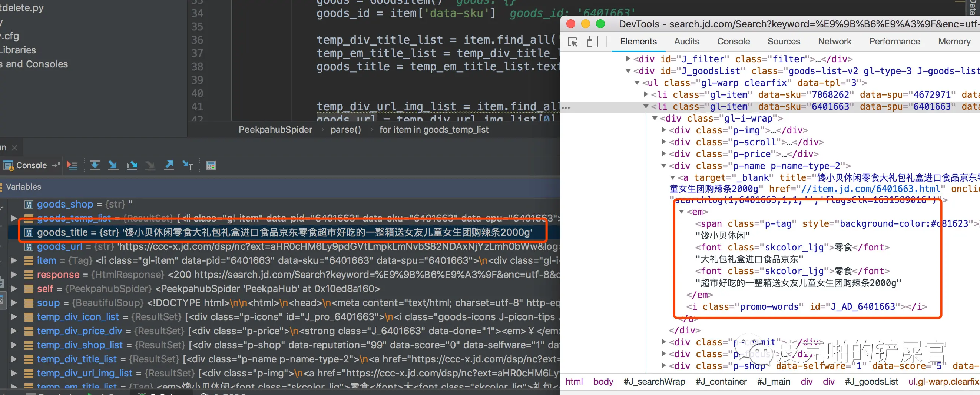980x395 pixels.
Task: Click the Step Out debugger icon
Action: pyautogui.click(x=169, y=165)
